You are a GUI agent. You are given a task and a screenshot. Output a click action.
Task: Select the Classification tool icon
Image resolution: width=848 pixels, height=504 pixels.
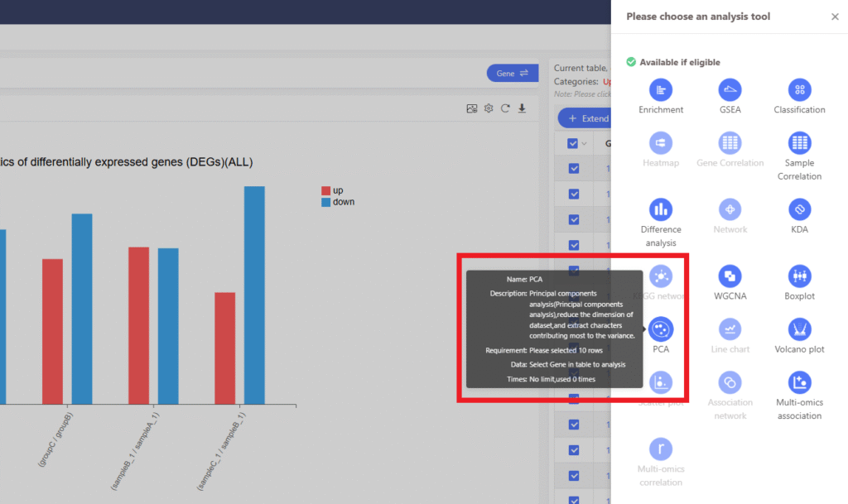point(799,90)
